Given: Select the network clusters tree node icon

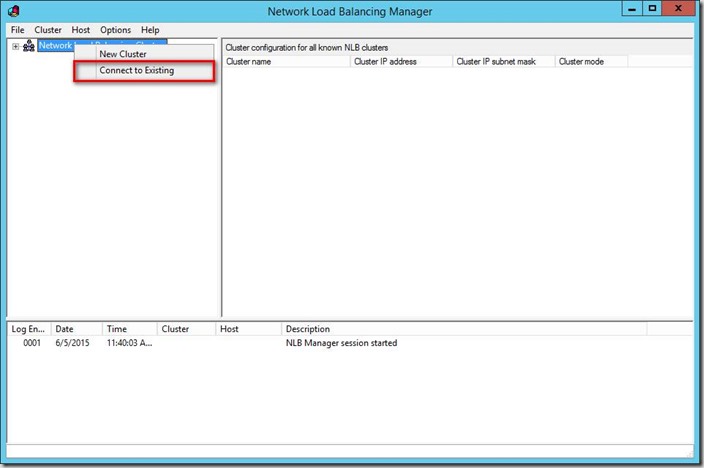Looking at the screenshot, I should click(29, 46).
